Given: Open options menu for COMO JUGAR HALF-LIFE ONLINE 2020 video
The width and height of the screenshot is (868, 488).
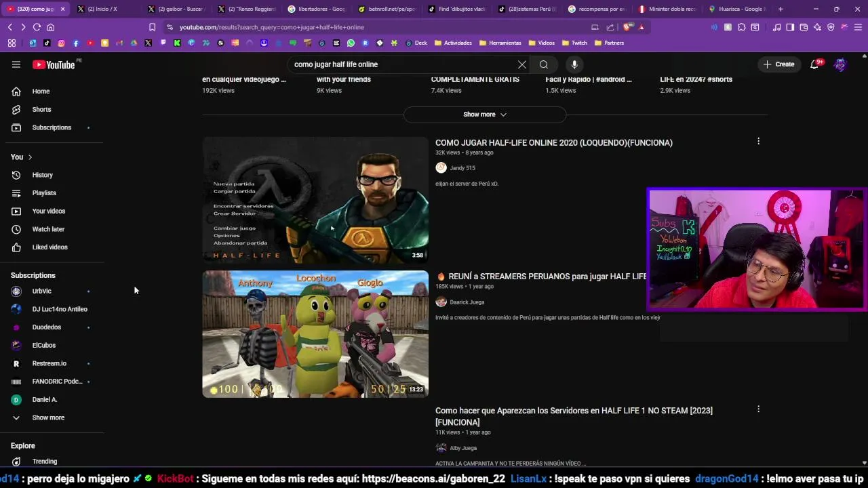Looking at the screenshot, I should (x=758, y=141).
